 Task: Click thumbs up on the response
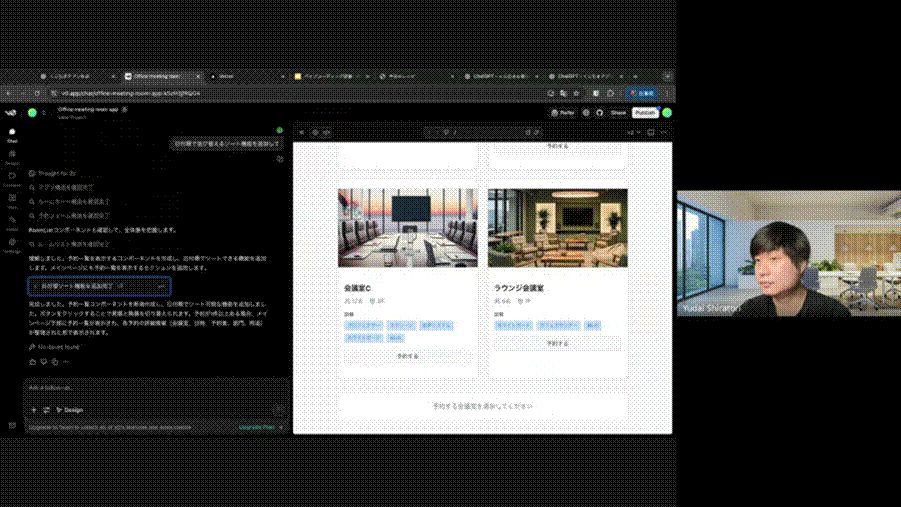click(33, 361)
